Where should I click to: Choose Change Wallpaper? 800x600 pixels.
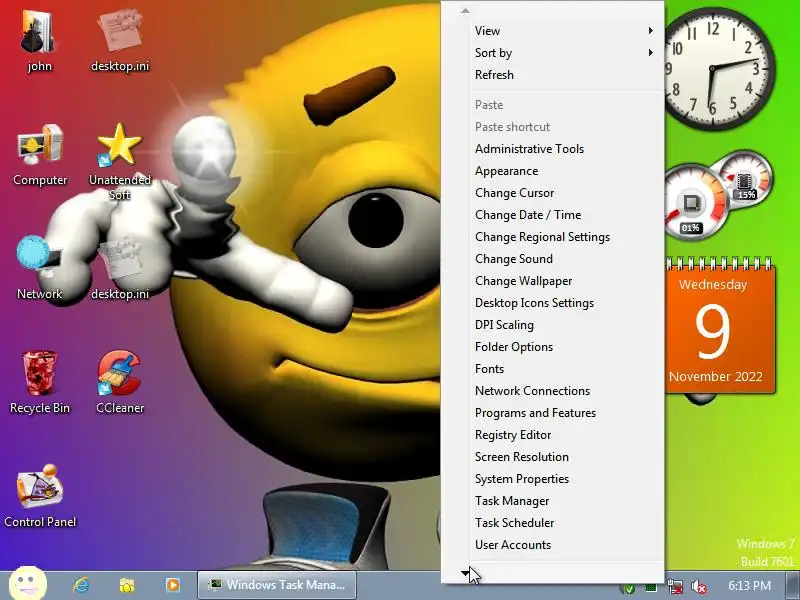[553, 281]
